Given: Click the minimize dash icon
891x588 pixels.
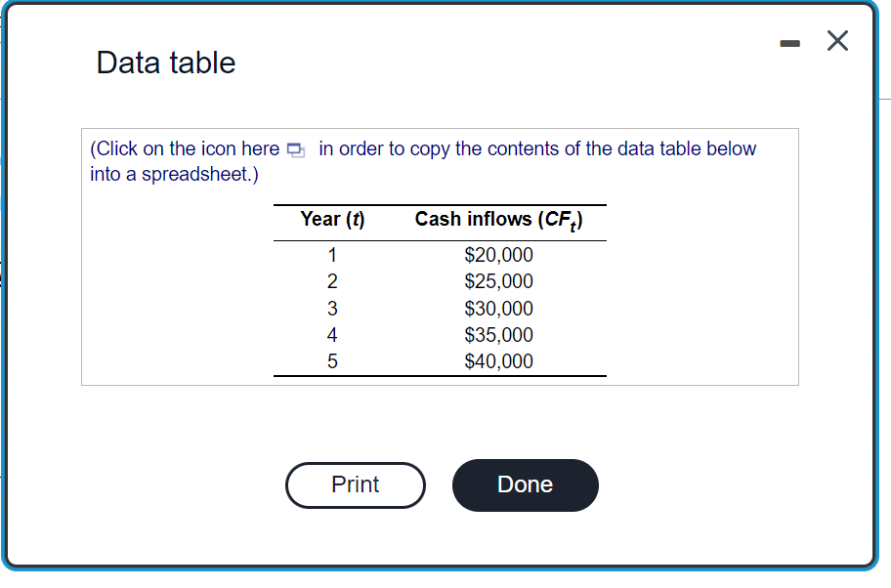Looking at the screenshot, I should coord(789,42).
